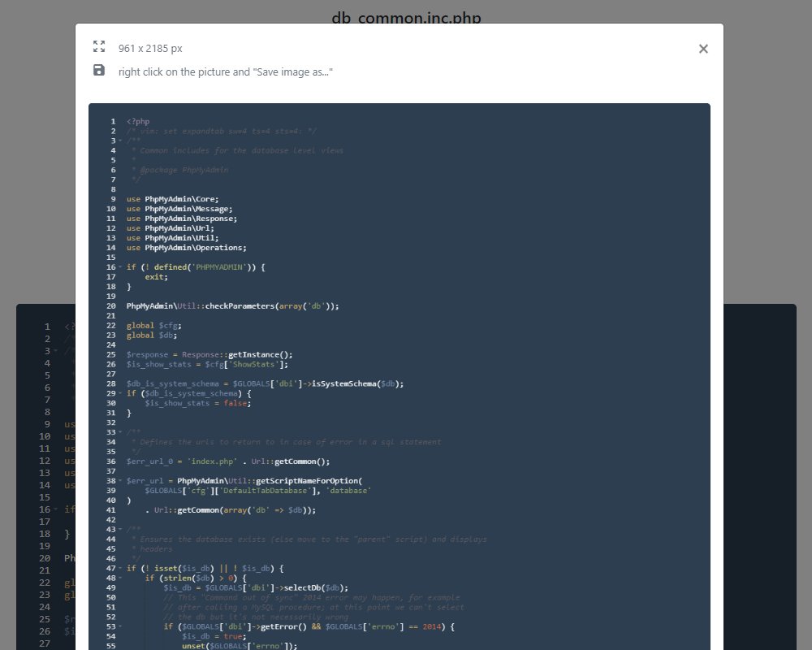This screenshot has width=812, height=650.
Task: Click the "use PhpMyAdmin\Message;" line
Action: [179, 209]
